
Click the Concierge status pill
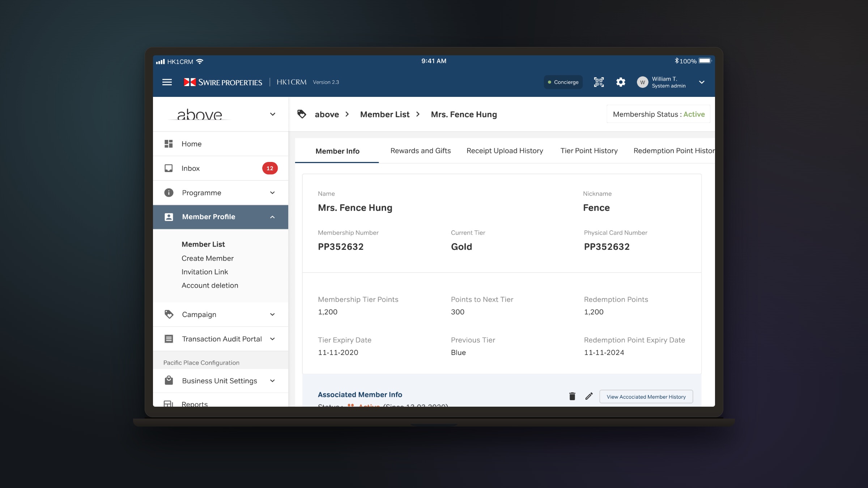coord(563,82)
